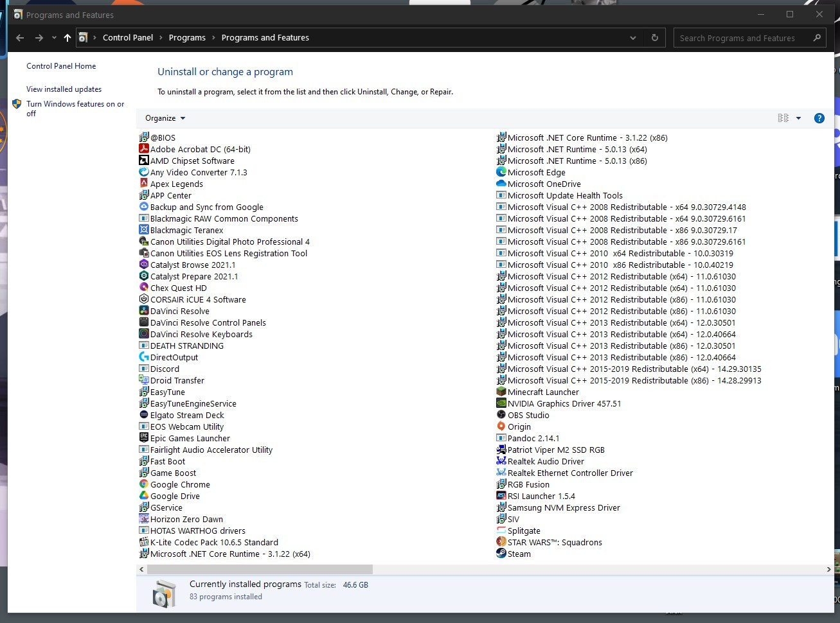The height and width of the screenshot is (623, 840).
Task: Navigate back with the back arrow
Action: click(20, 38)
